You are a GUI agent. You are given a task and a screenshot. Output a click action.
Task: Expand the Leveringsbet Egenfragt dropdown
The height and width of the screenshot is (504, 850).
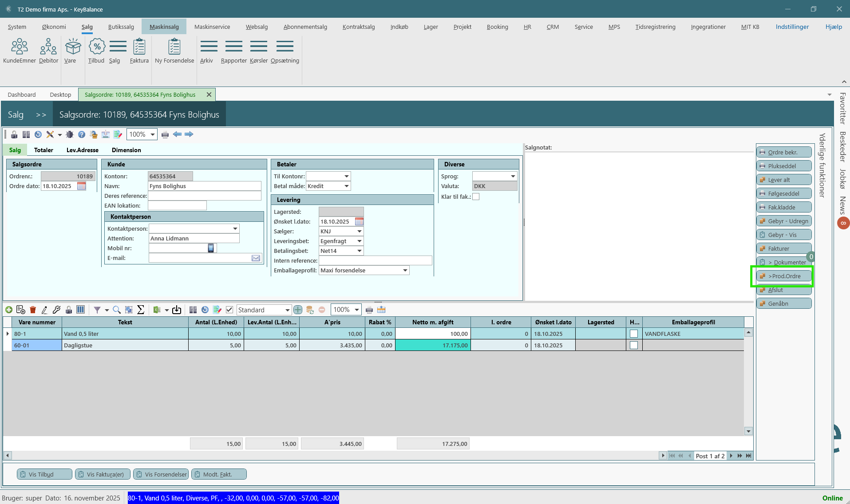point(359,241)
